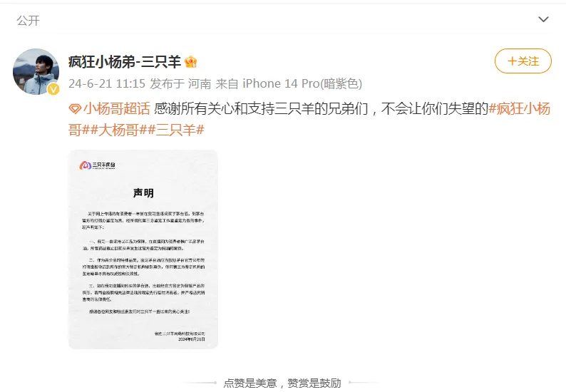The width and height of the screenshot is (566, 392).
Task: Open the post options chevron dropdown
Action: click(x=543, y=19)
